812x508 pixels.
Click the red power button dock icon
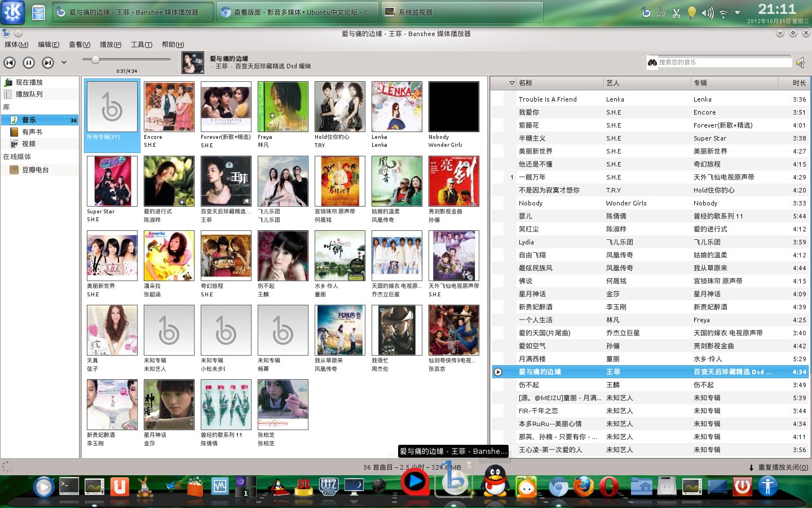pyautogui.click(x=742, y=486)
